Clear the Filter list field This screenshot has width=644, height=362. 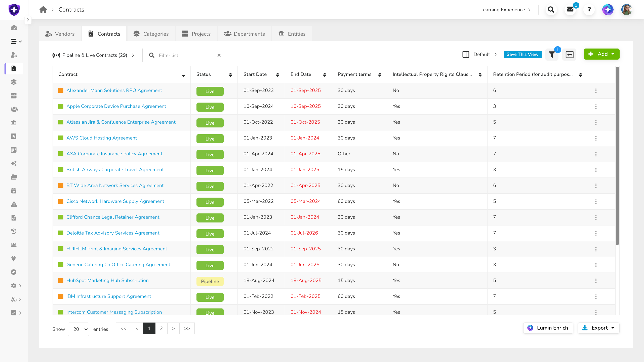tap(219, 55)
